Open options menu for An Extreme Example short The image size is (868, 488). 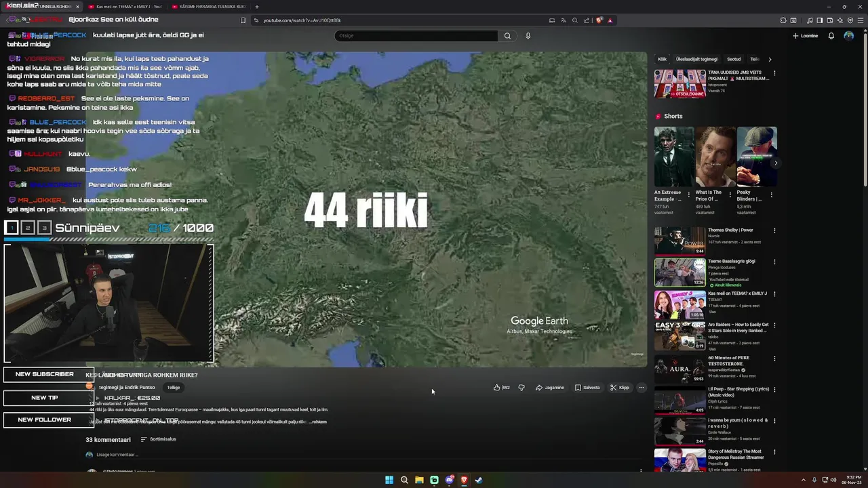[689, 195]
